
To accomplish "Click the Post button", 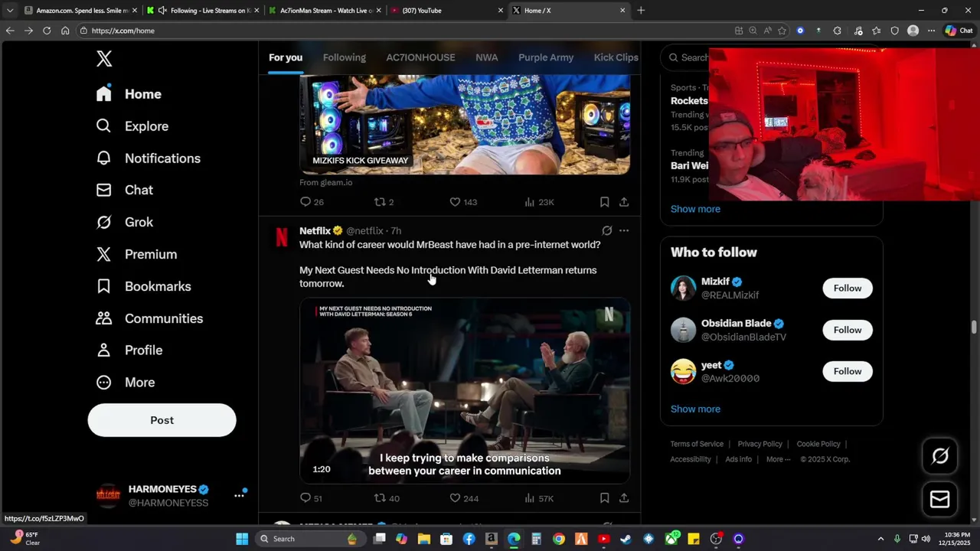I will point(162,420).
